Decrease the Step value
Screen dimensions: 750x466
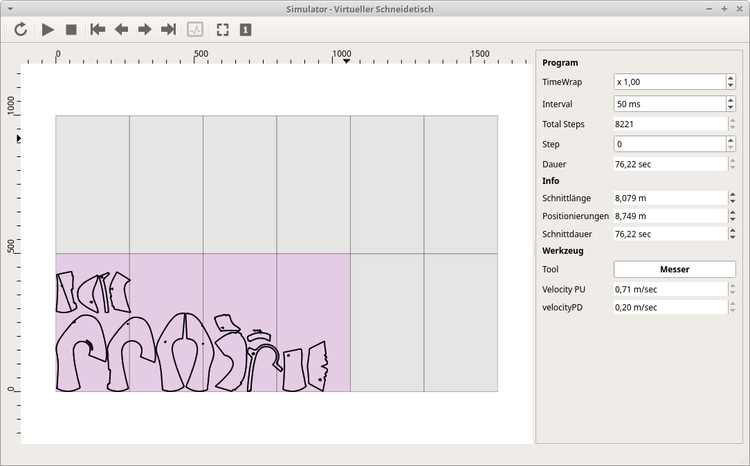coord(730,148)
